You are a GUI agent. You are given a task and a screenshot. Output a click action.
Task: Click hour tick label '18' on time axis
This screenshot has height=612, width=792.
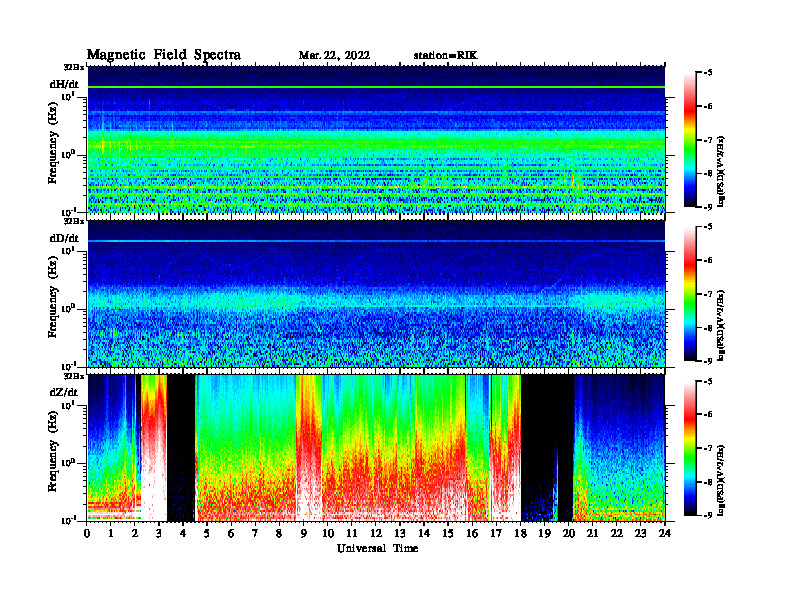pos(520,534)
